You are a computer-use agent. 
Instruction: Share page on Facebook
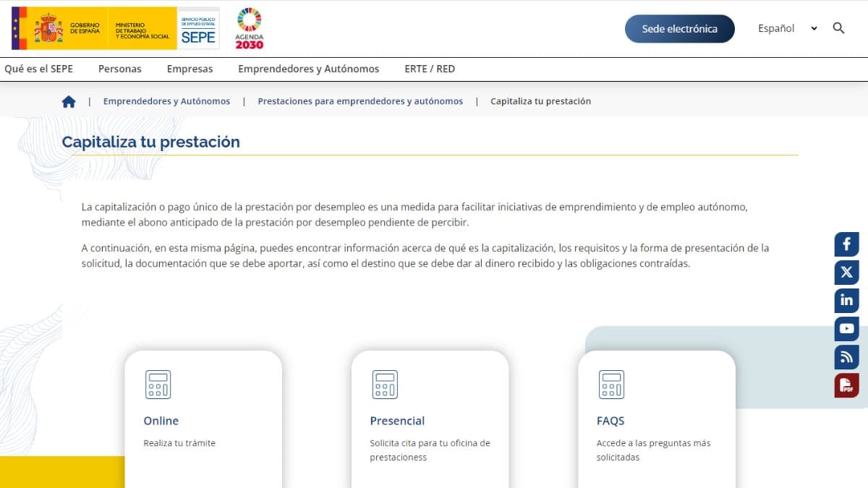pos(846,244)
